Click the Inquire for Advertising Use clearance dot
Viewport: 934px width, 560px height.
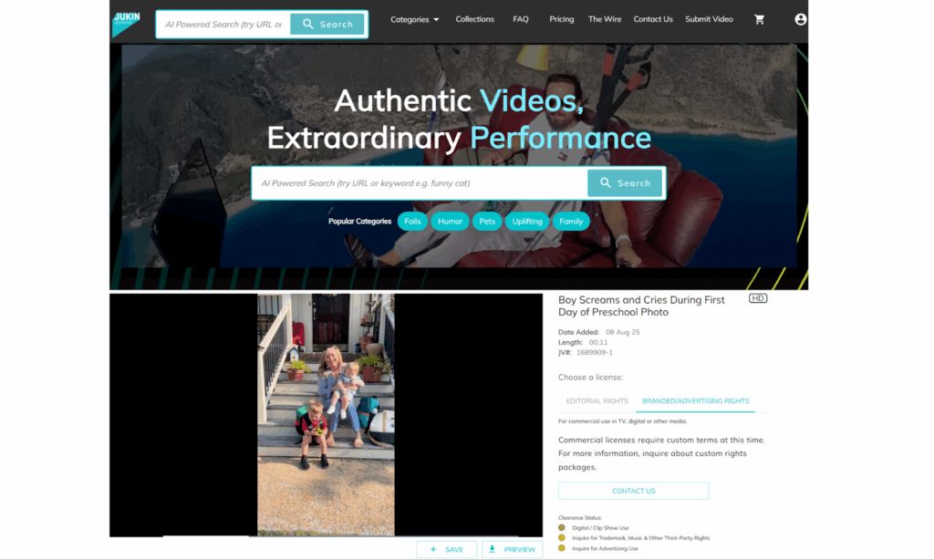[x=561, y=547]
